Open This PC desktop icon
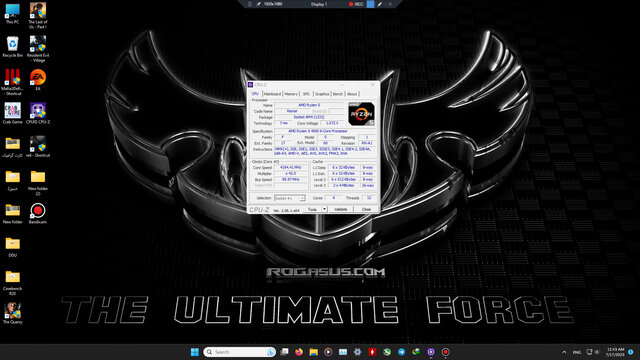The height and width of the screenshot is (360, 640). coord(12,13)
